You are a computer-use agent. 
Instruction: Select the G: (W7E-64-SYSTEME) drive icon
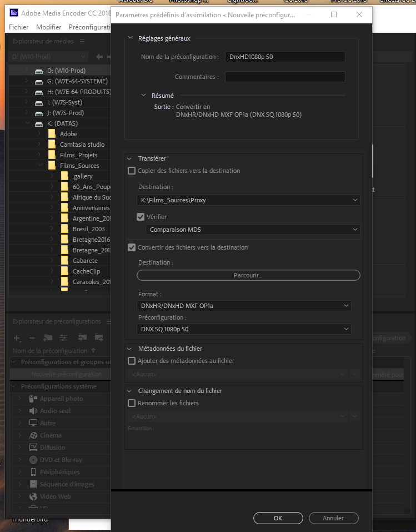click(39, 81)
